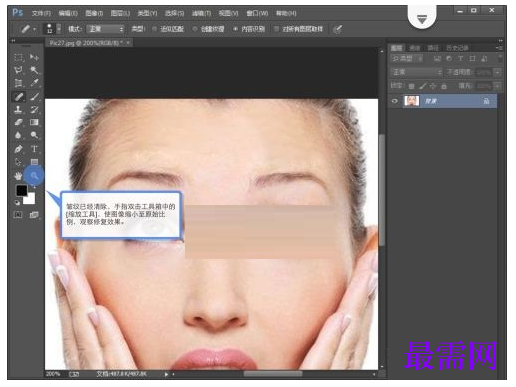Select the Rectangle shape tool

pos(34,162)
